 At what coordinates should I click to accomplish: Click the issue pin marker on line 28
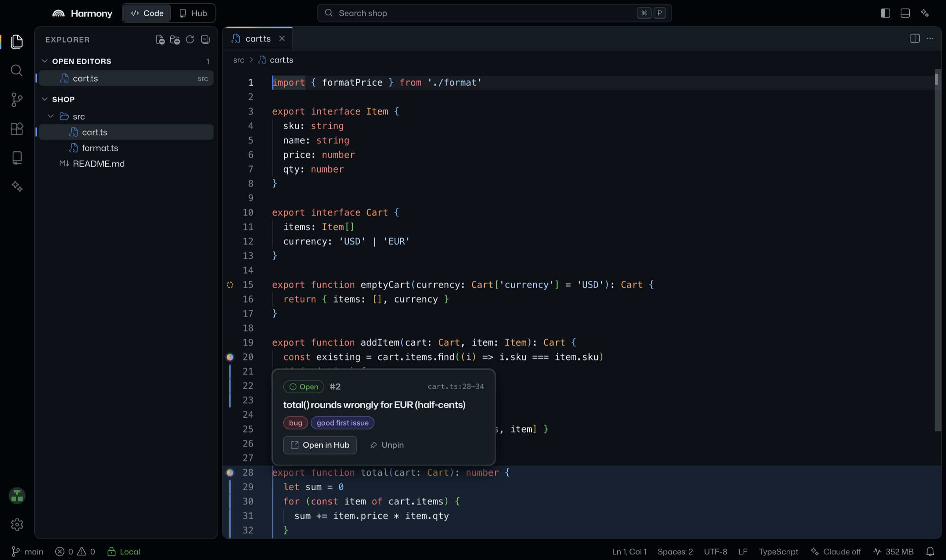(x=230, y=473)
